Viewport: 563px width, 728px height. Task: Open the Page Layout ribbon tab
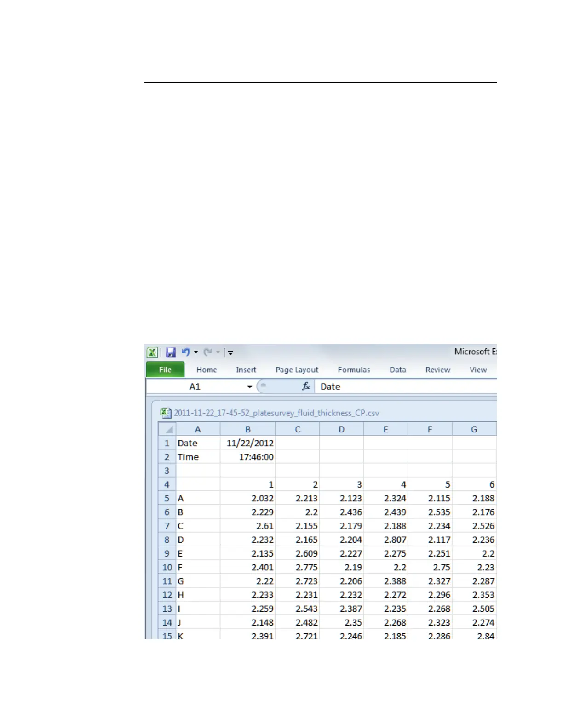click(297, 370)
